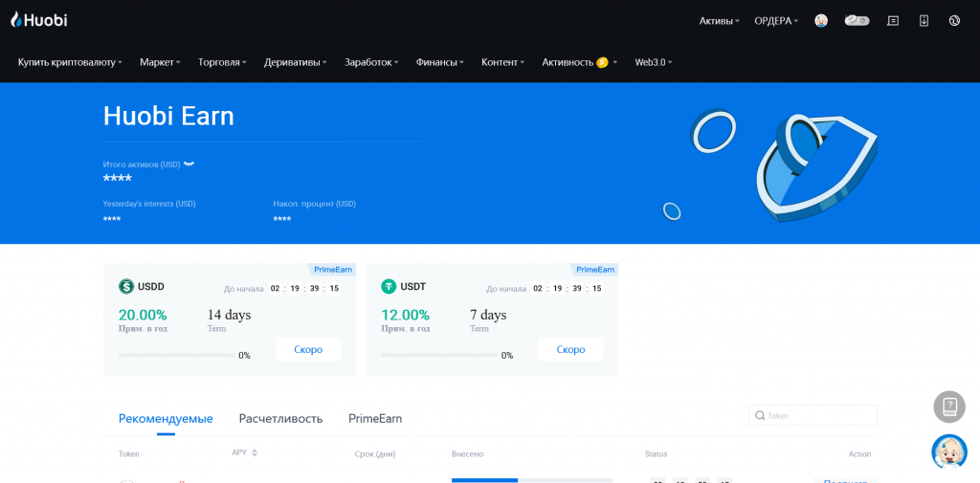Open the language globe icon
This screenshot has width=980, height=483.
954,21
